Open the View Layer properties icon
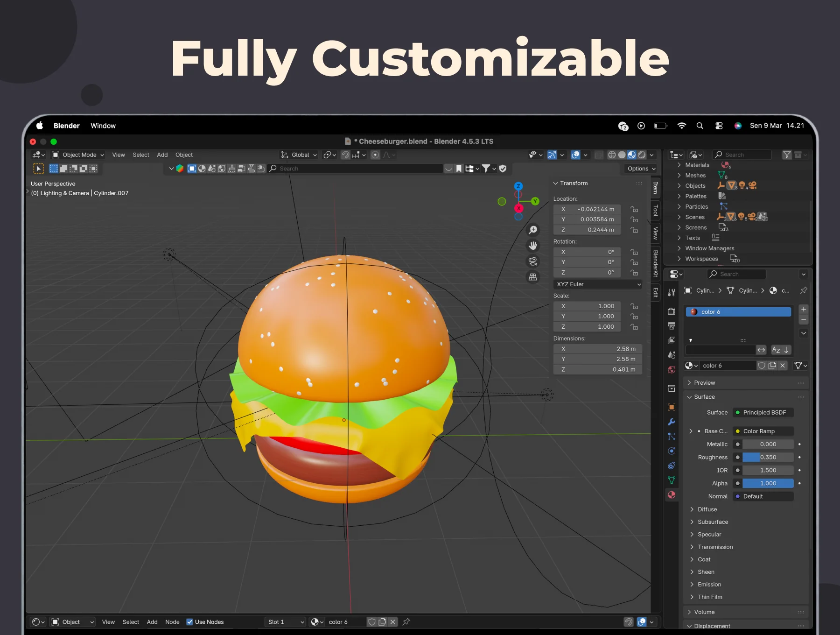The width and height of the screenshot is (840, 635). click(672, 340)
